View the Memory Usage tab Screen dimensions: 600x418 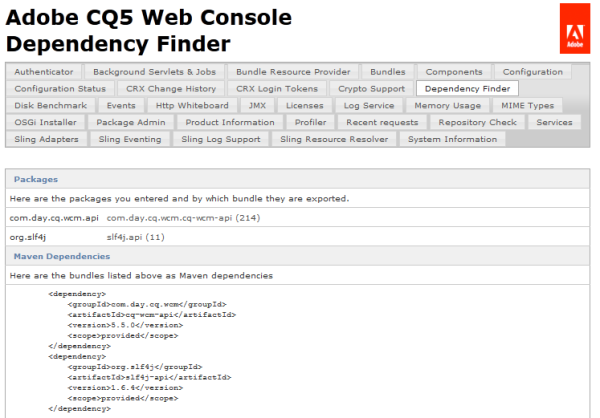[x=448, y=106]
